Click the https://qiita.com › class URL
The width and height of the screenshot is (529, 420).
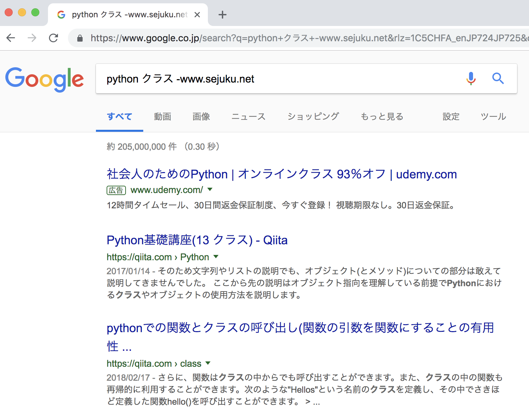154,364
